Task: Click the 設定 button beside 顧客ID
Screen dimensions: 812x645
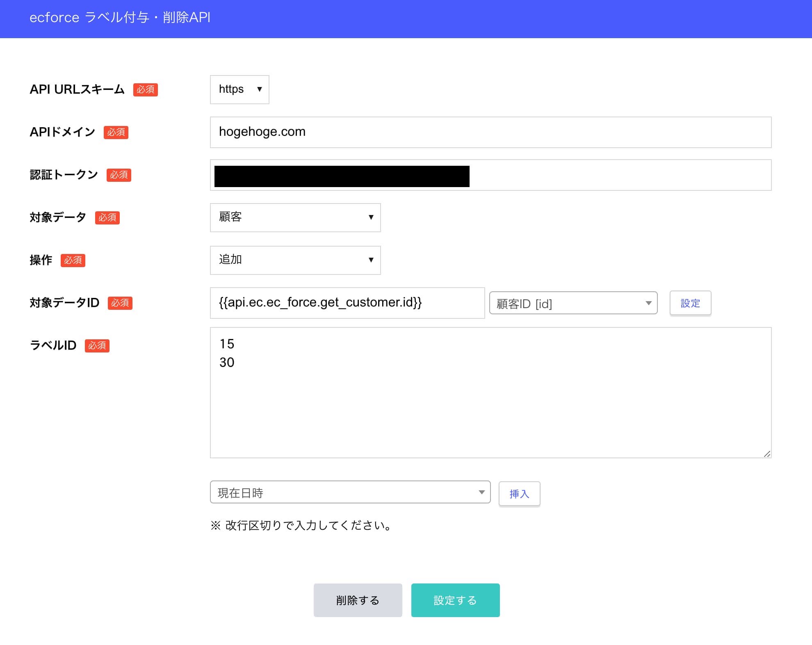Action: [x=690, y=303]
